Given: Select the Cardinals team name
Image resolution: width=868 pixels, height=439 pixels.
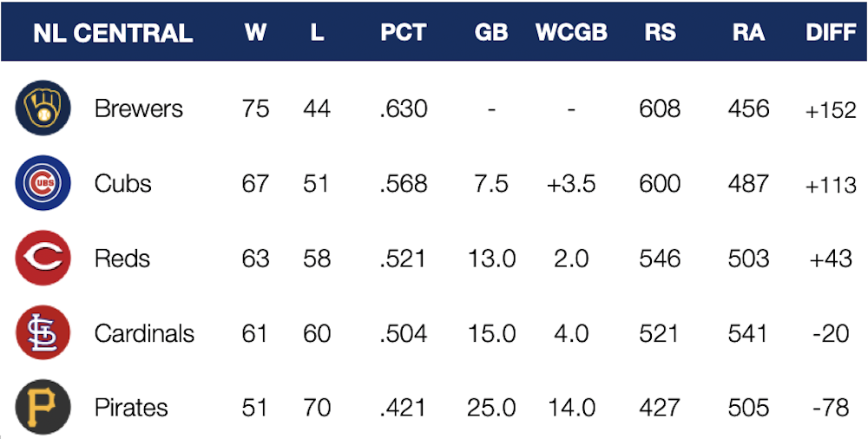Looking at the screenshot, I should coord(144,333).
